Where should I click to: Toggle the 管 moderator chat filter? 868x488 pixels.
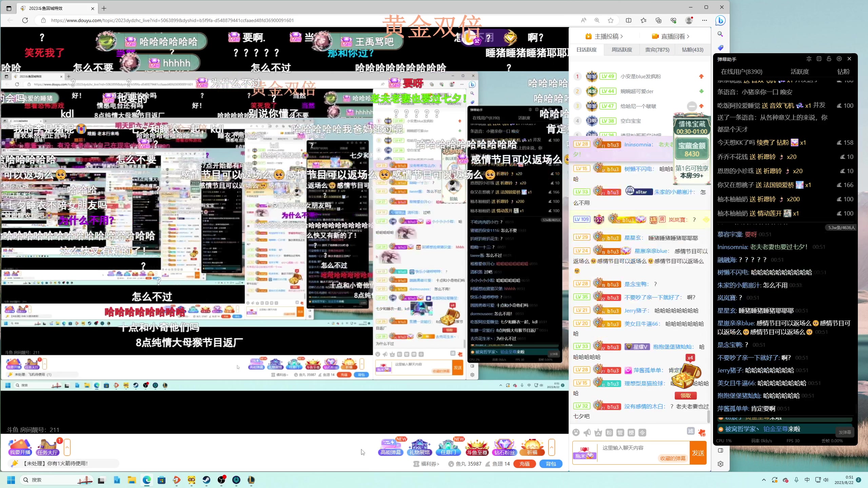[620, 432]
